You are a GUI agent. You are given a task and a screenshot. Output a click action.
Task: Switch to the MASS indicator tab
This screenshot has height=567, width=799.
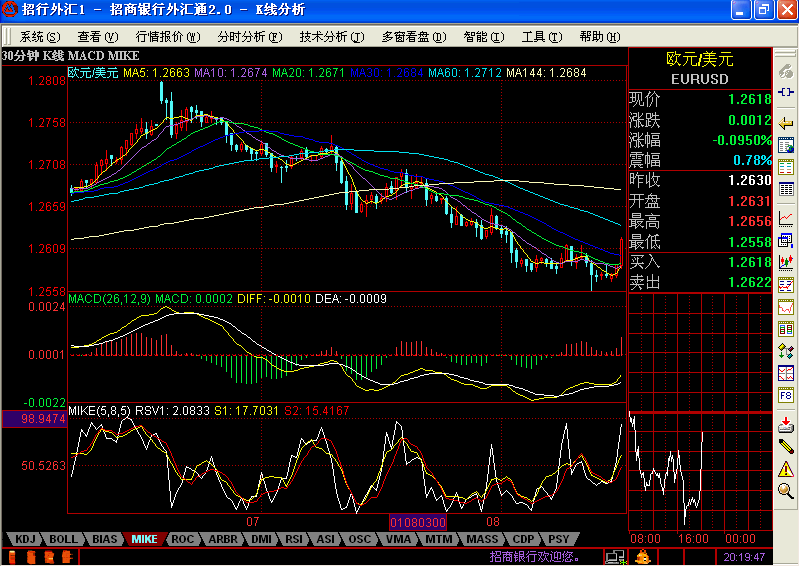point(482,539)
